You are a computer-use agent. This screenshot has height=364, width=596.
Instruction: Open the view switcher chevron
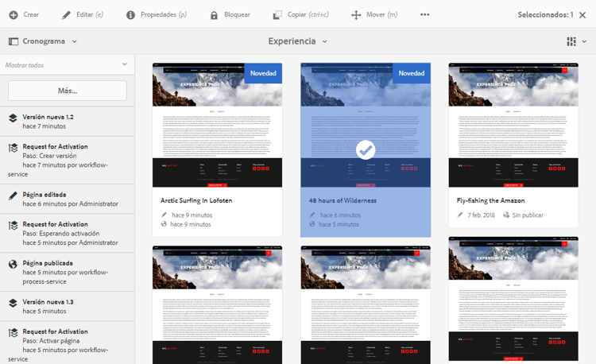tap(584, 41)
